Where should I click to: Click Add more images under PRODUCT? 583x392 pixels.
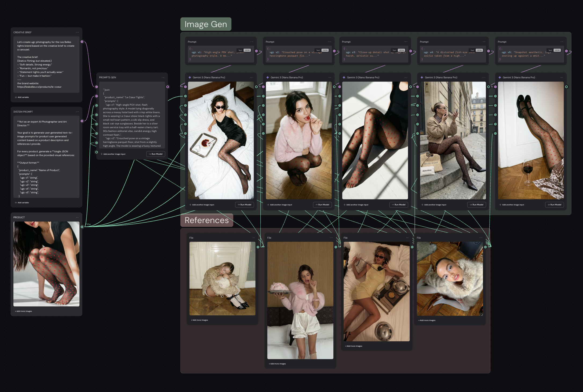[x=24, y=311]
